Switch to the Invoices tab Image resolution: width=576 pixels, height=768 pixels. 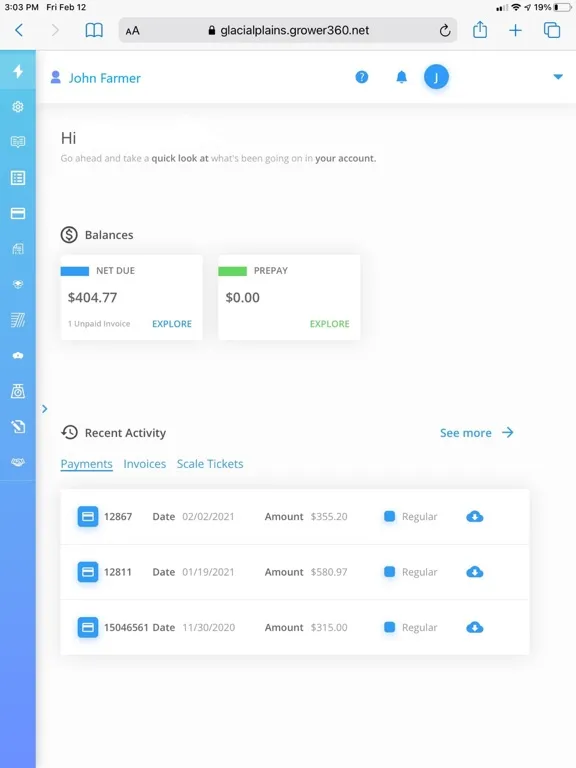click(x=144, y=464)
